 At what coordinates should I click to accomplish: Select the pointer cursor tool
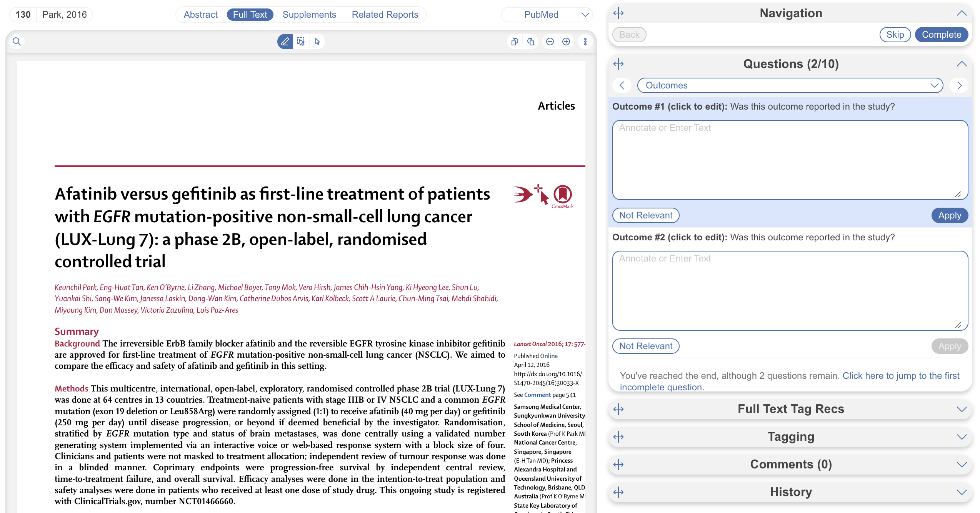317,42
